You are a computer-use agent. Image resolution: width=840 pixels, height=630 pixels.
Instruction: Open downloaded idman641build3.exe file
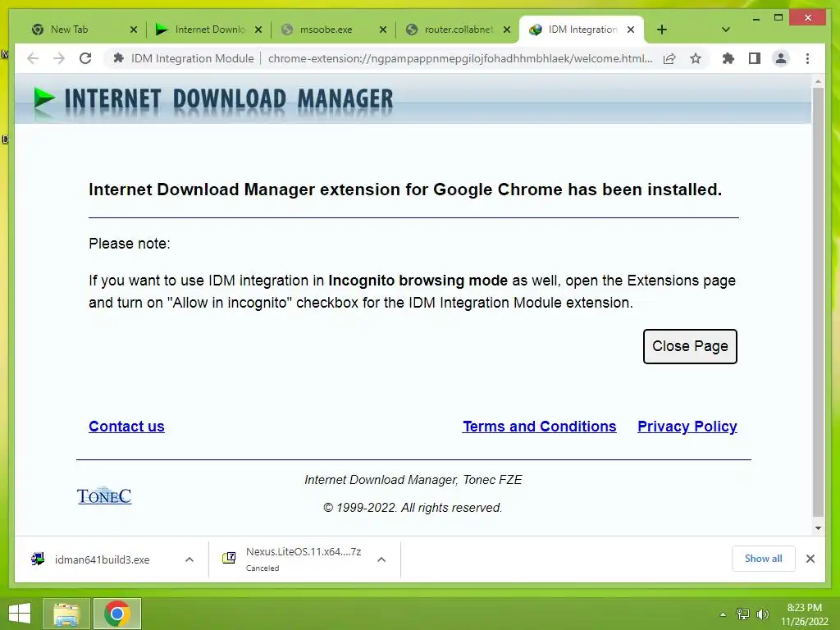click(102, 559)
